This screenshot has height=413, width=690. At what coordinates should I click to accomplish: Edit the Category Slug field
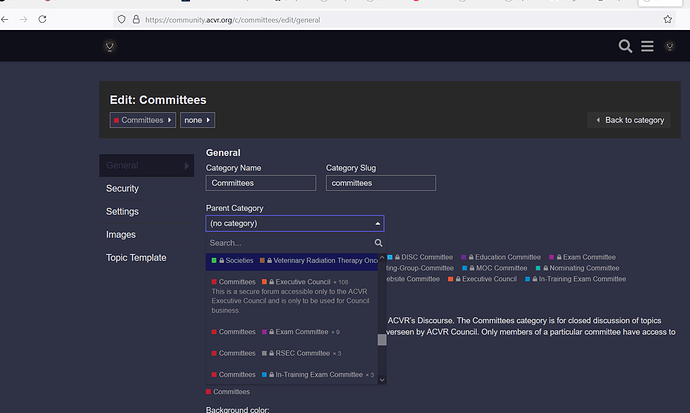pos(381,183)
